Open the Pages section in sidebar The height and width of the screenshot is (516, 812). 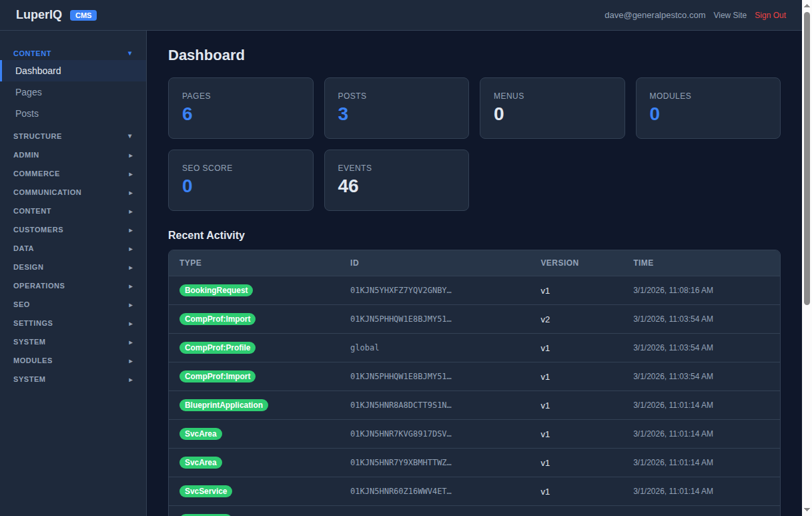(28, 92)
